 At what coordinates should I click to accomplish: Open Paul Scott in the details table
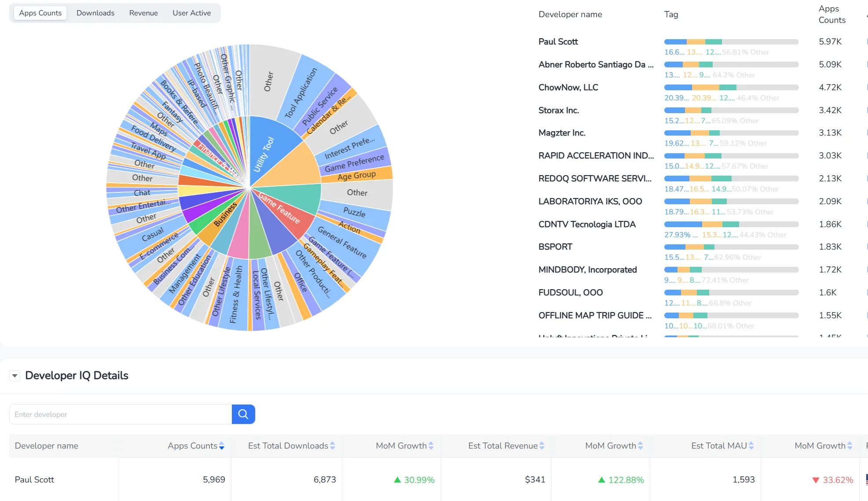click(34, 479)
